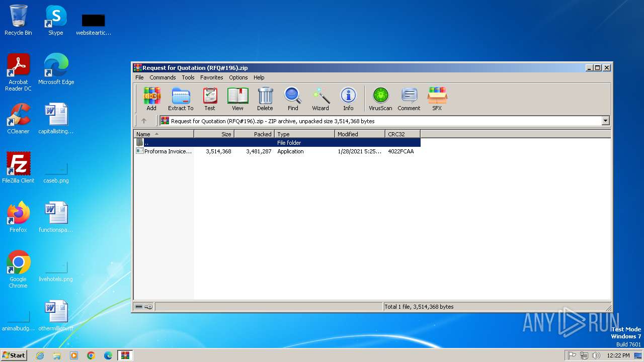Select the Firefox desktop shortcut
The height and width of the screenshot is (362, 644).
(x=18, y=217)
